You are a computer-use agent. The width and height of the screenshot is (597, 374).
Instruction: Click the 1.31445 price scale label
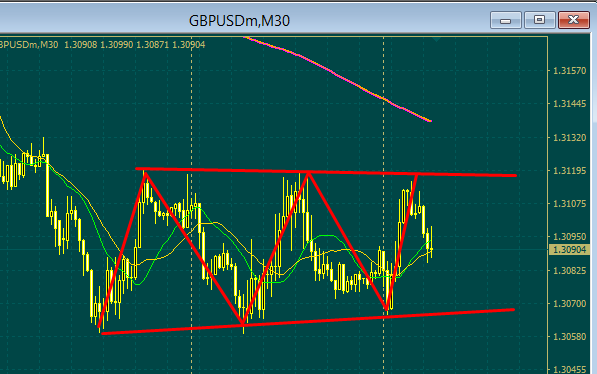pyautogui.click(x=570, y=104)
